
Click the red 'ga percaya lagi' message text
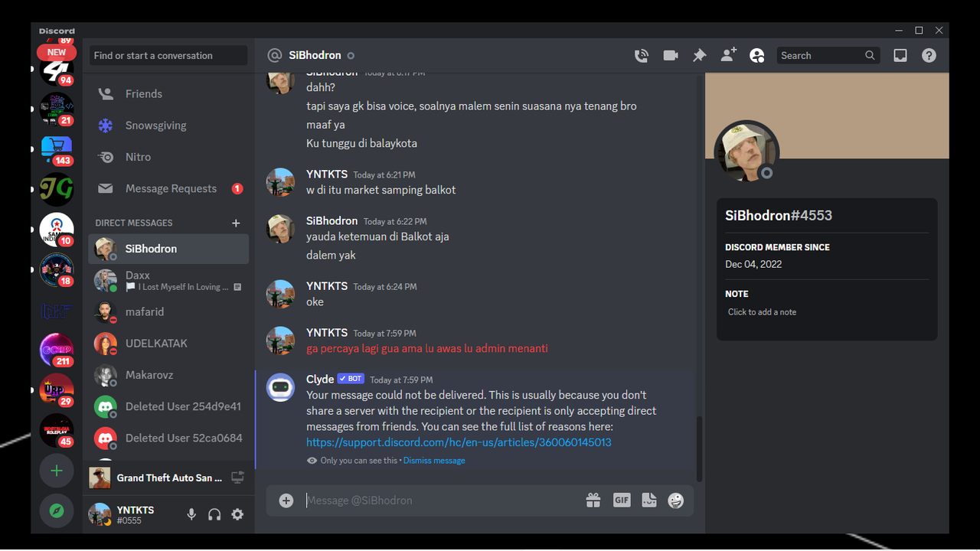pos(427,348)
